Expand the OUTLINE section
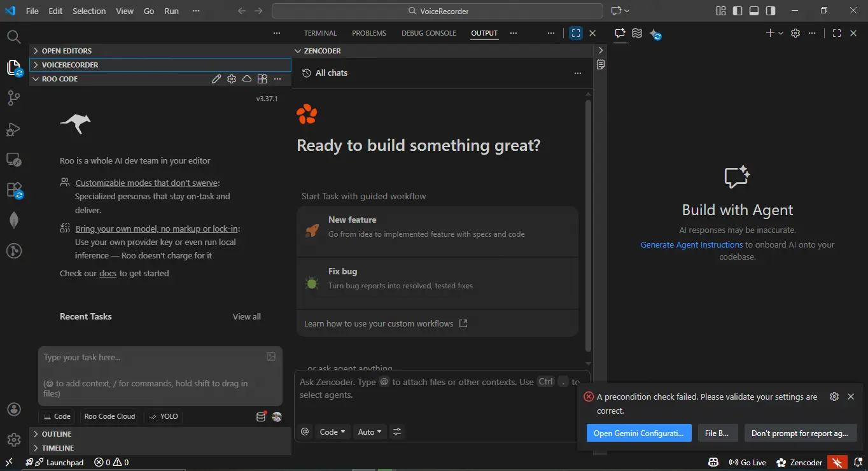Viewport: 868px width, 471px height. click(x=57, y=434)
